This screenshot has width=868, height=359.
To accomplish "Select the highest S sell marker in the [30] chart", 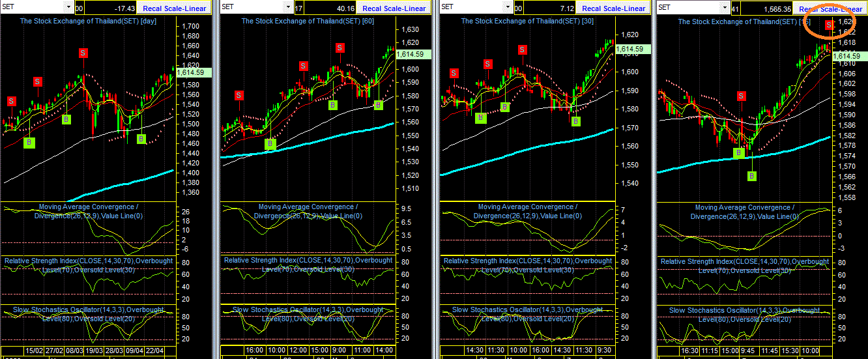I will click(x=522, y=50).
